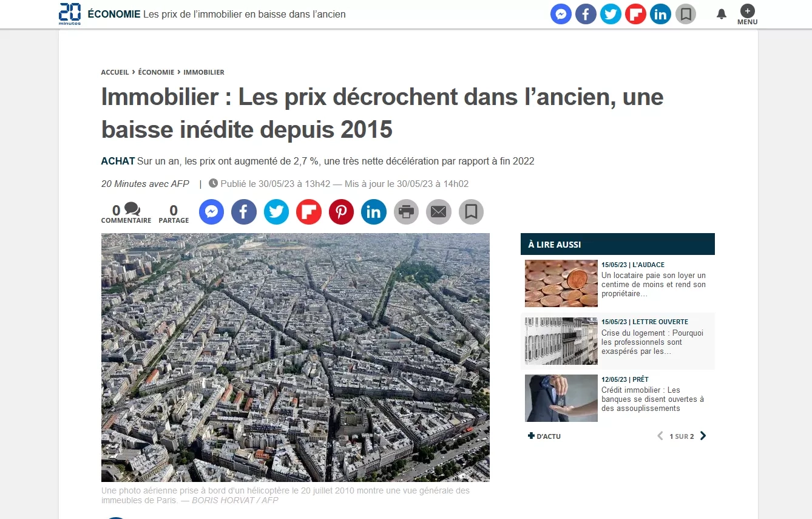Expand more D'ACTU items
The width and height of the screenshot is (812, 519).
tap(544, 436)
